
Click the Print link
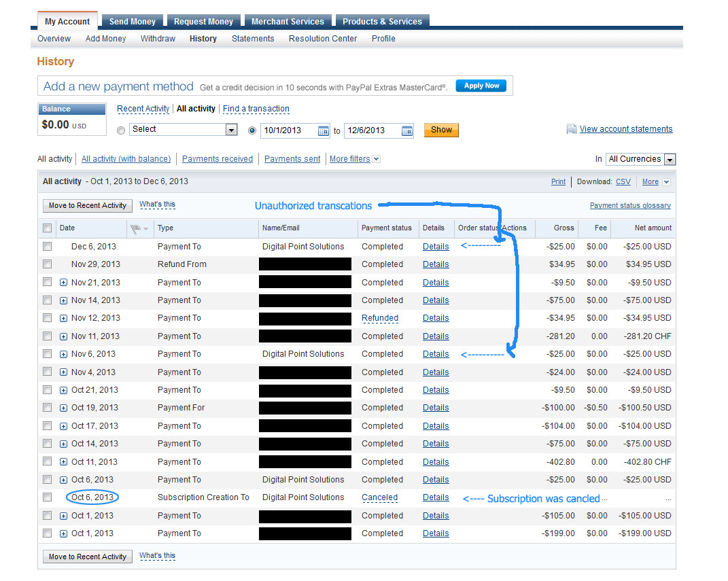tap(558, 182)
